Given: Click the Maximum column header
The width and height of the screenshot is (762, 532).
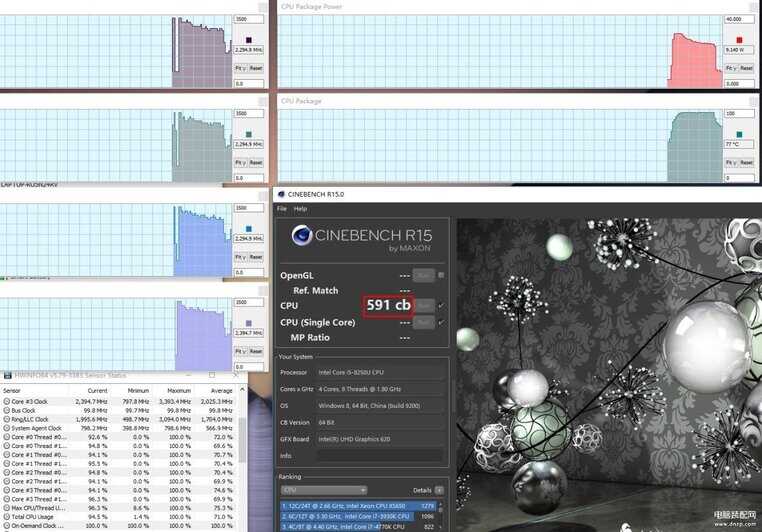Looking at the screenshot, I should (x=179, y=391).
